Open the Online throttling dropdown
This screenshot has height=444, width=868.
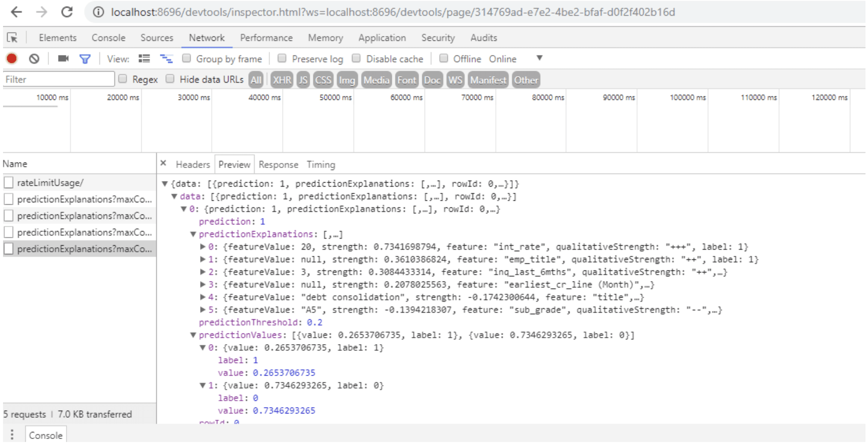[x=515, y=59]
